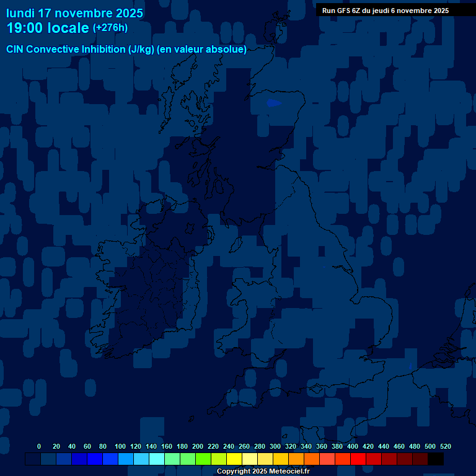476x476 pixels.
Task: Click 'Run GFS 6Z du jeudi 6 novembre 2025'
Action: tap(386, 11)
